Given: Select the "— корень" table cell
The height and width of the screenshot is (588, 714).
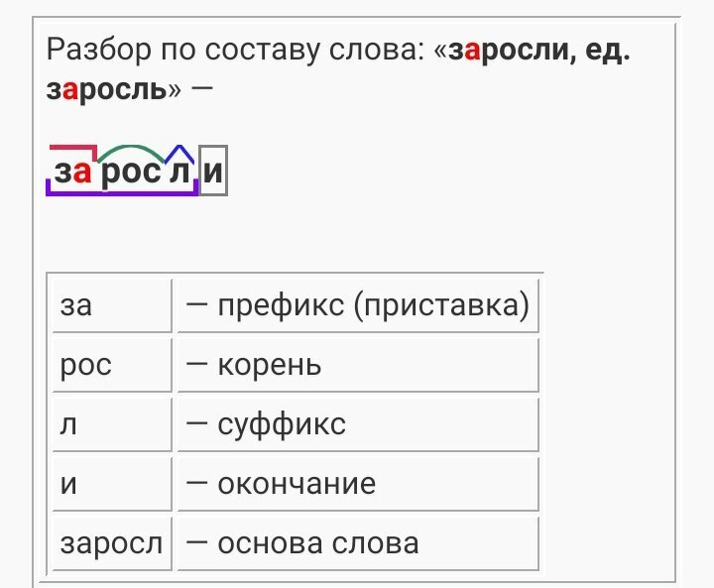Looking at the screenshot, I should pos(357,365).
